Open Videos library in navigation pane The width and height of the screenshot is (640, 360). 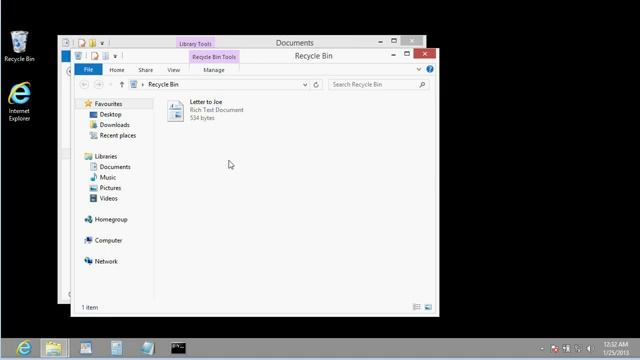(108, 198)
